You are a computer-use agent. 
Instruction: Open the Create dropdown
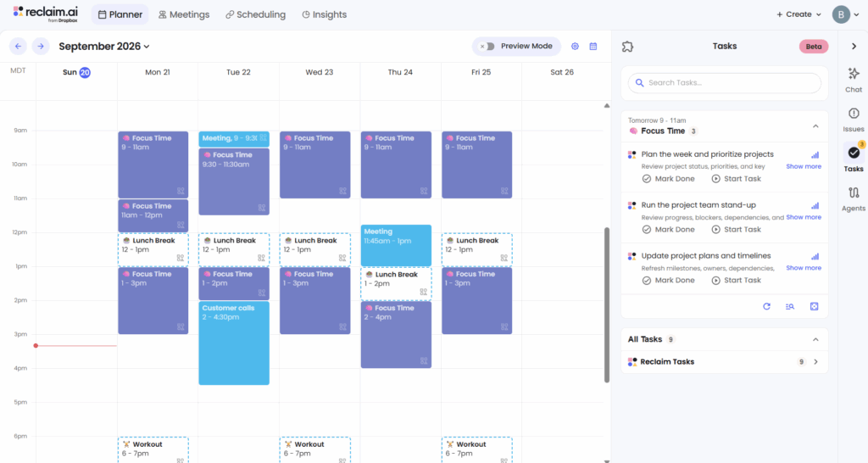tap(798, 14)
